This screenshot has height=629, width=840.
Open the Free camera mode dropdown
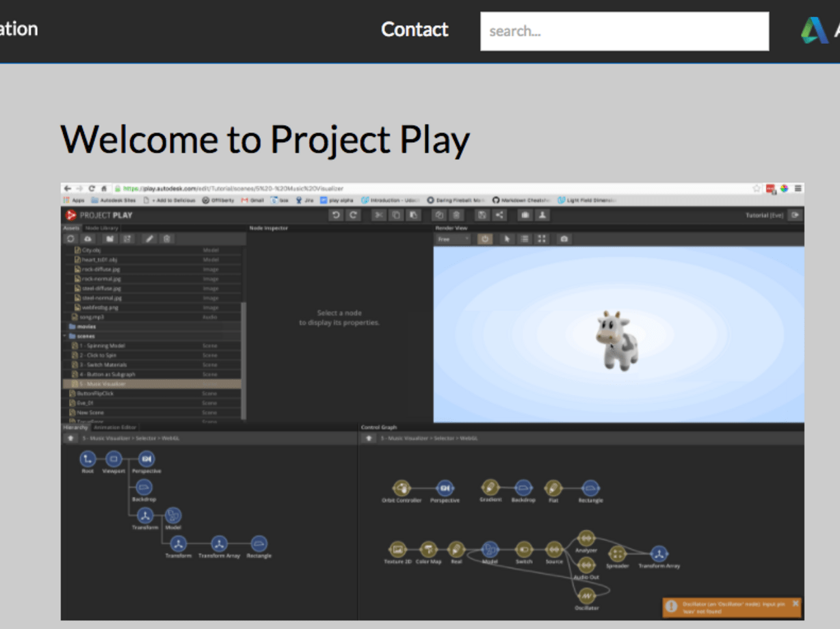(451, 239)
